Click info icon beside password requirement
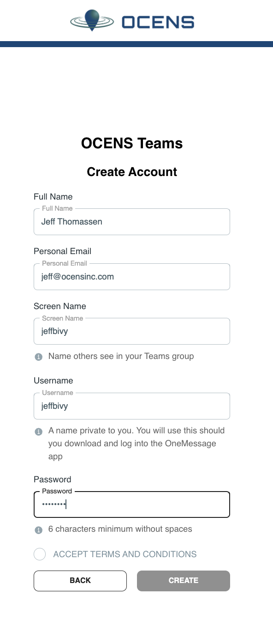Viewport: 273px width, 644px height. tap(39, 529)
